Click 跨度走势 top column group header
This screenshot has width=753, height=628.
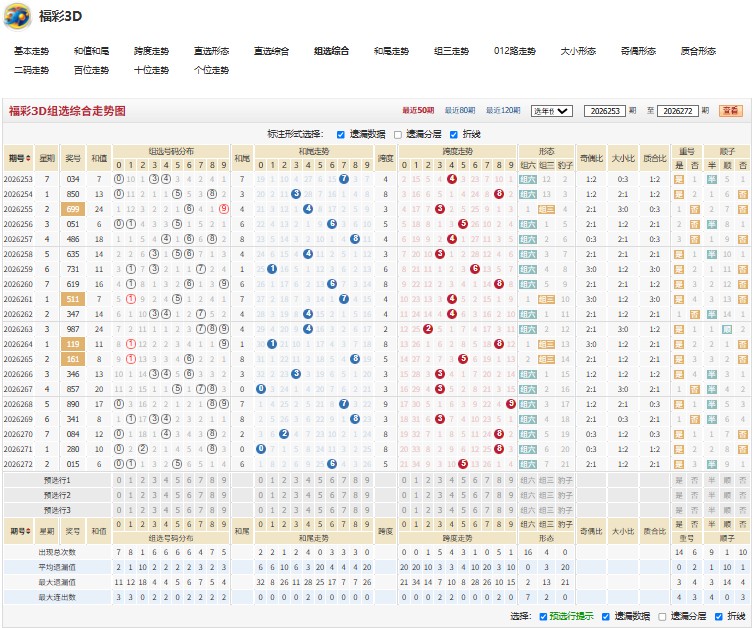(457, 151)
